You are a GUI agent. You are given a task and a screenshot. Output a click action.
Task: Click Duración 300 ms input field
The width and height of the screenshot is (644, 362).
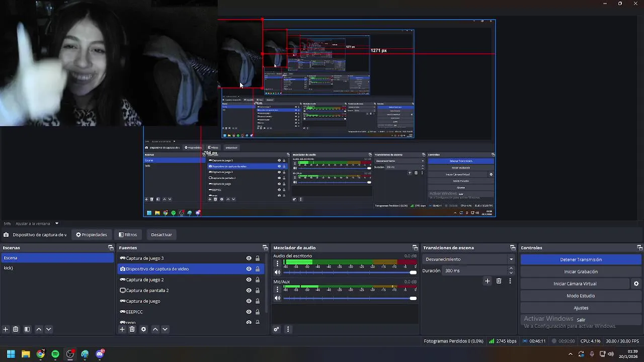click(x=475, y=270)
